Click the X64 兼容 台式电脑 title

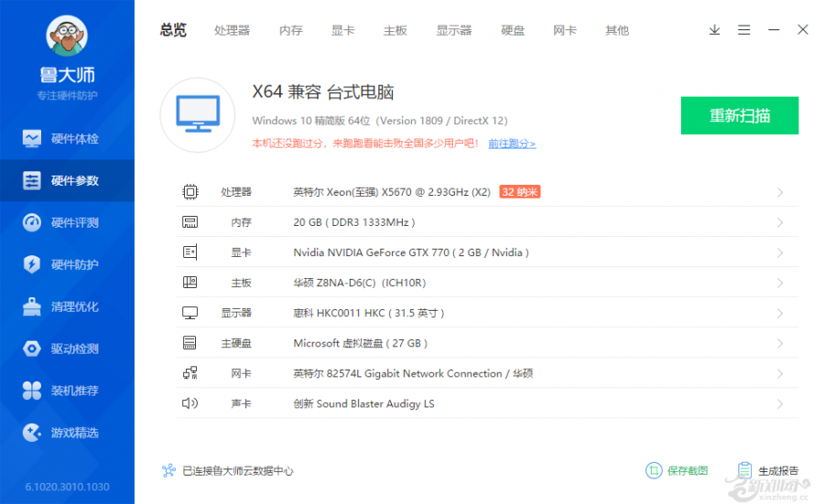(322, 91)
